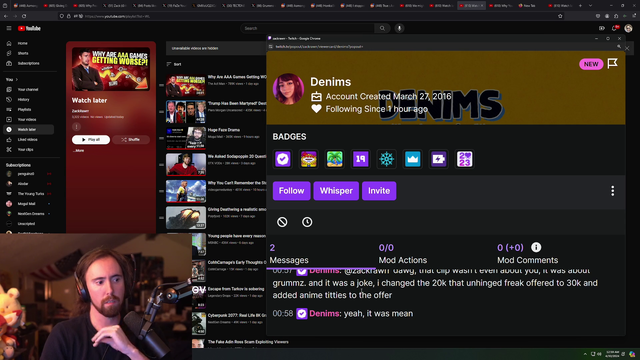640x360 pixels.
Task: Click the number 19 badge
Action: [360, 159]
